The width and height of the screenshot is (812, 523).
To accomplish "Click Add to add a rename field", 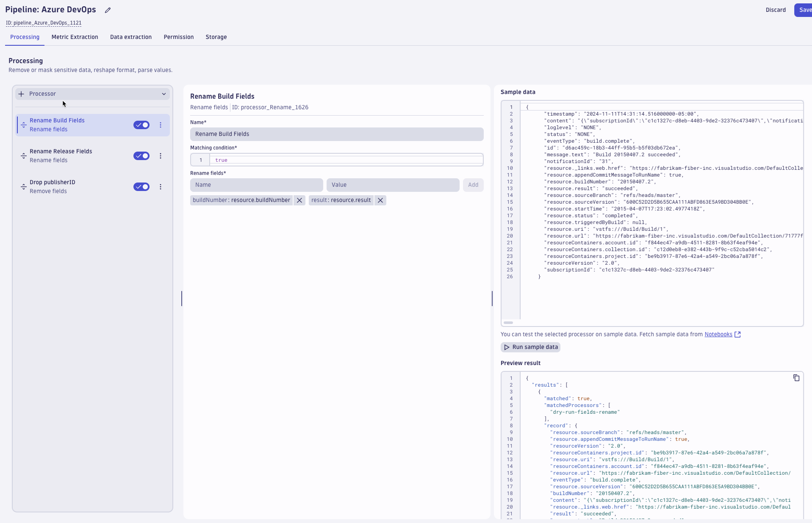I will [473, 185].
